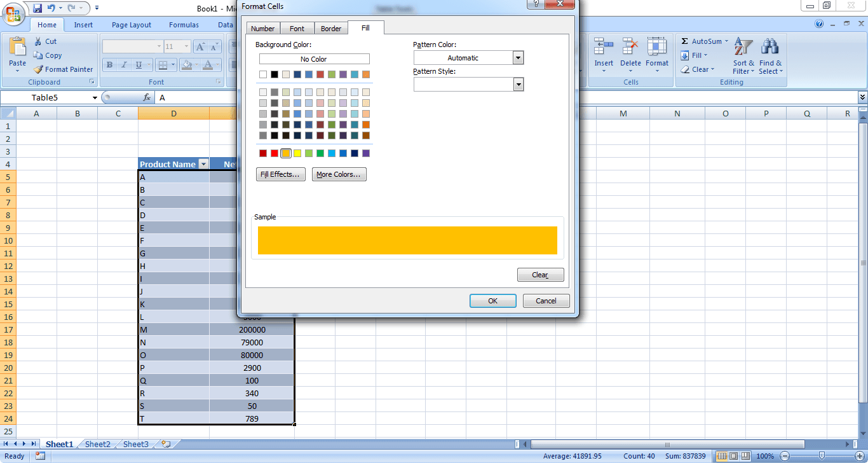Switch to Page Layout view icon

coord(734,456)
